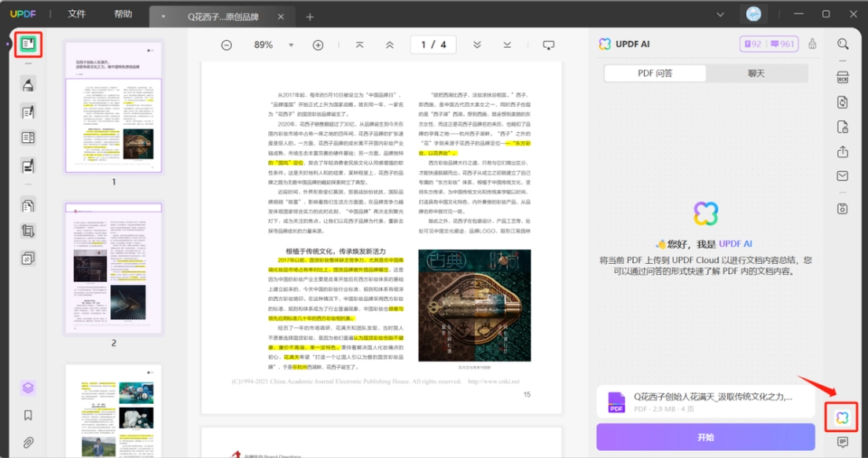868x458 pixels.
Task: Open the Protect PDF lock icon
Action: (x=843, y=127)
